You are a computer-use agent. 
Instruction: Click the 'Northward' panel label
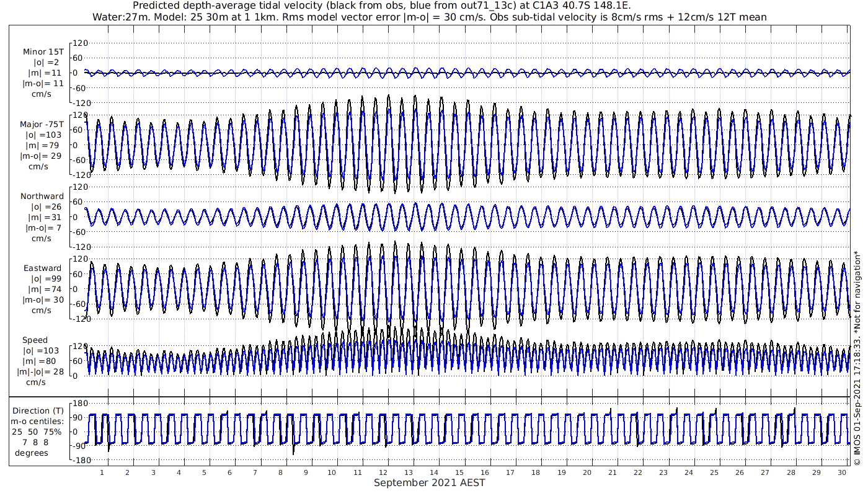click(x=42, y=197)
